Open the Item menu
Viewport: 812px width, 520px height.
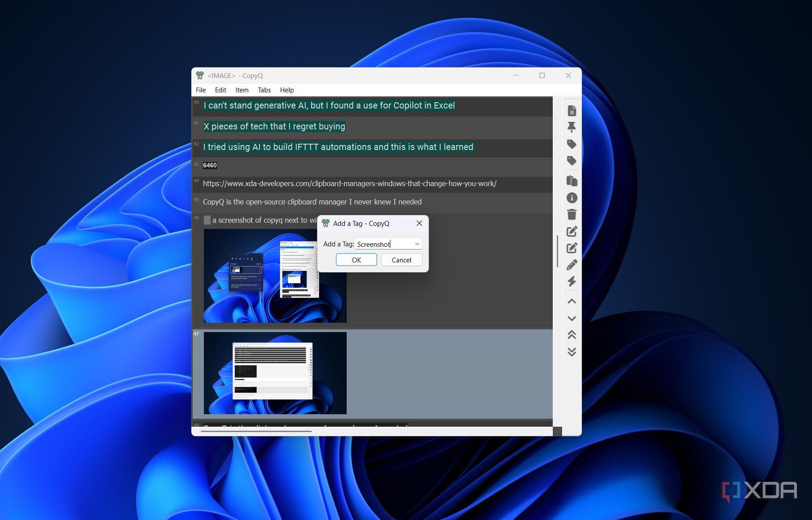click(x=242, y=90)
